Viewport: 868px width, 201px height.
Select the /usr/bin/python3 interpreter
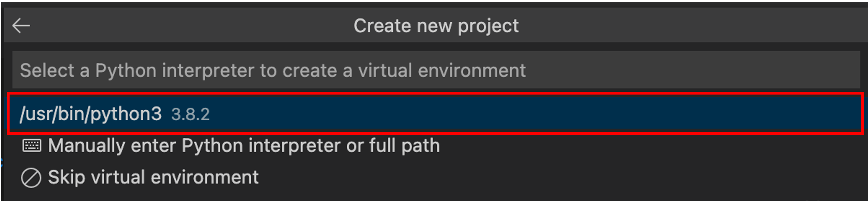[90, 114]
